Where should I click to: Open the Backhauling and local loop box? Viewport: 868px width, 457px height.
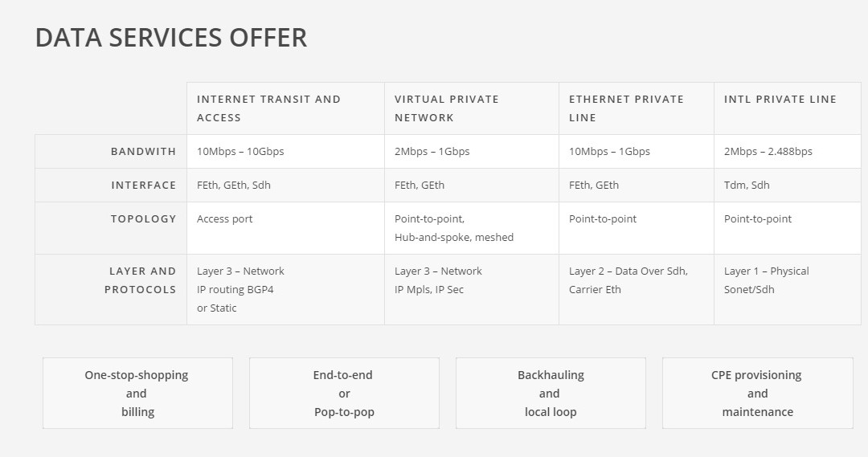pyautogui.click(x=551, y=393)
